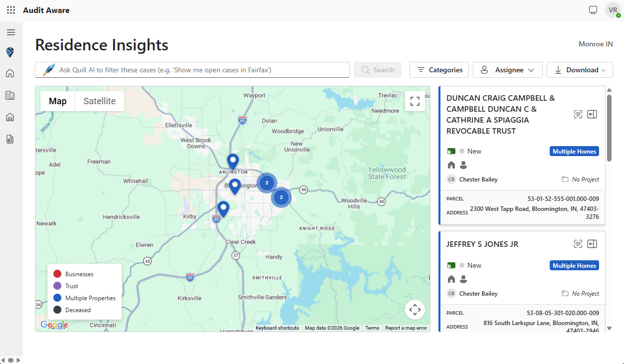Click the Quill AI feather icon
The height and width of the screenshot is (364, 624).
tap(48, 70)
